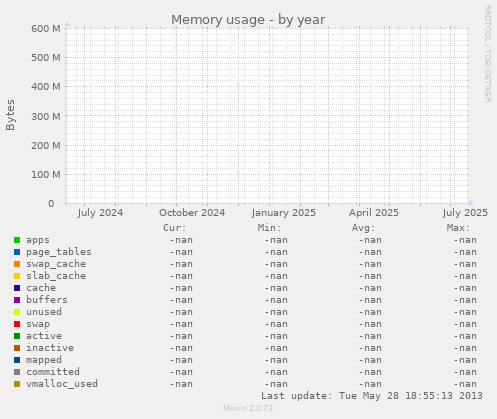Click the lime unused legend swatch
Image resolution: width=497 pixels, height=419 pixels.
(x=17, y=312)
